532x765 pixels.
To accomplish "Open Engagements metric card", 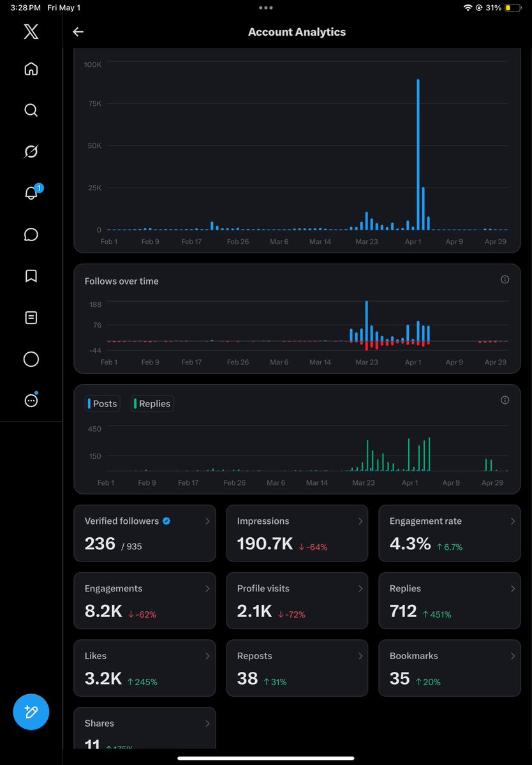I will pyautogui.click(x=145, y=600).
